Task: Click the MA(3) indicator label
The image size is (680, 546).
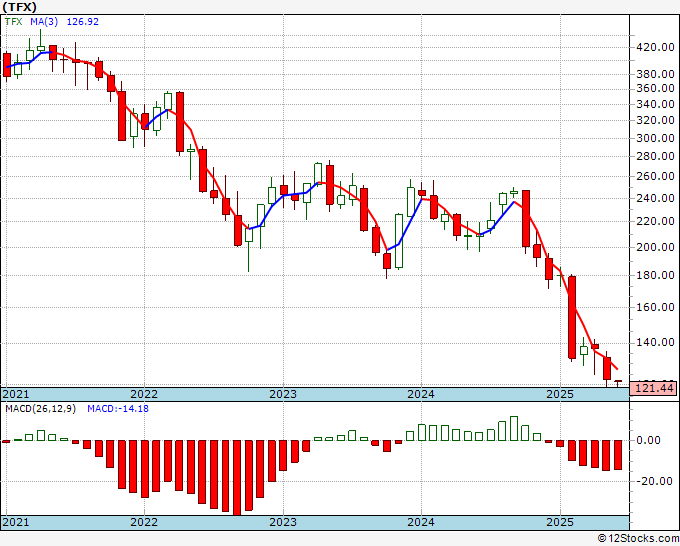Action: (44, 22)
